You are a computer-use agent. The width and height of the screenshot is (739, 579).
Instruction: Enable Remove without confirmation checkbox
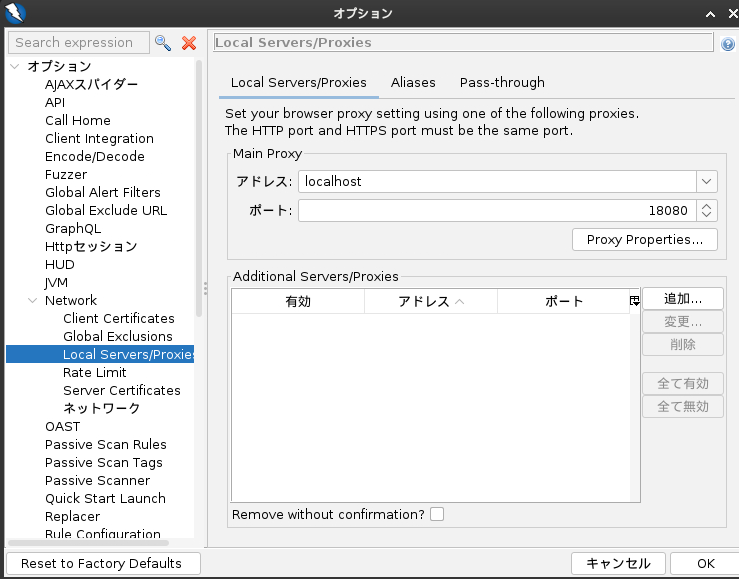(x=437, y=514)
